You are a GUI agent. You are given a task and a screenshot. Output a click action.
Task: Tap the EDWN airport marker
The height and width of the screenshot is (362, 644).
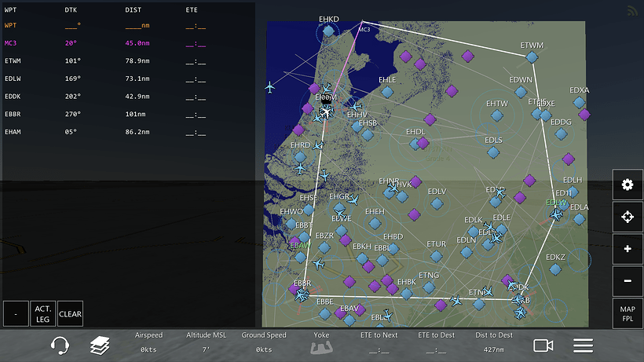click(x=521, y=92)
